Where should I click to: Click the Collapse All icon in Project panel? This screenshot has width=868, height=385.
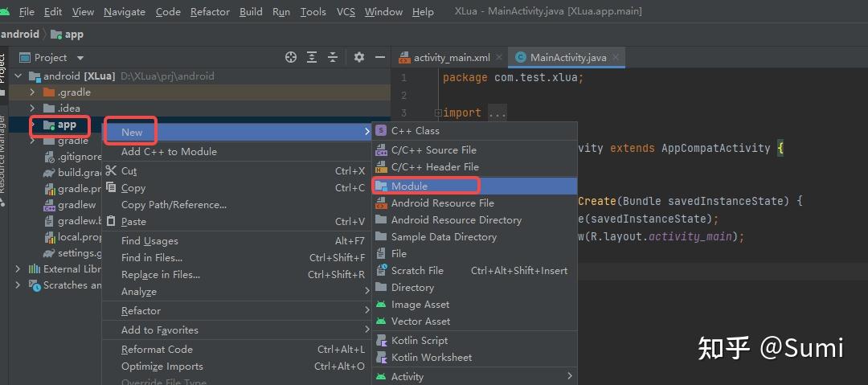[334, 57]
